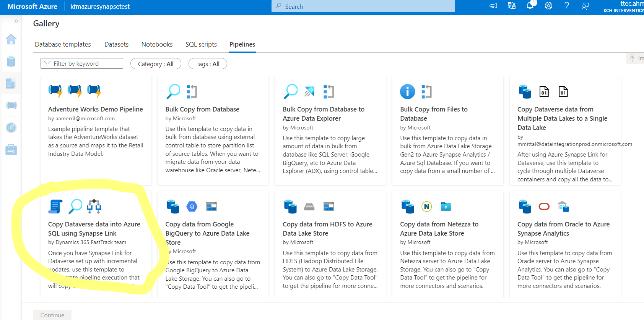Click the kfmazuresynapsetest workspace name
644x320 pixels.
click(x=100, y=6)
